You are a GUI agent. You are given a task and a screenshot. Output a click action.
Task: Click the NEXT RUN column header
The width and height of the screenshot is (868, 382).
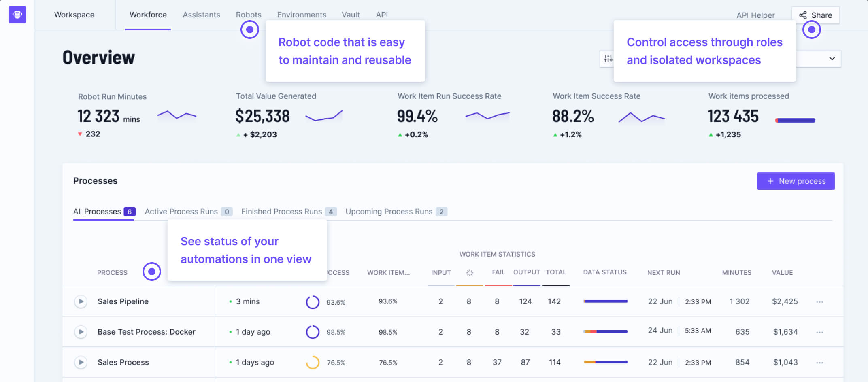[x=664, y=273]
